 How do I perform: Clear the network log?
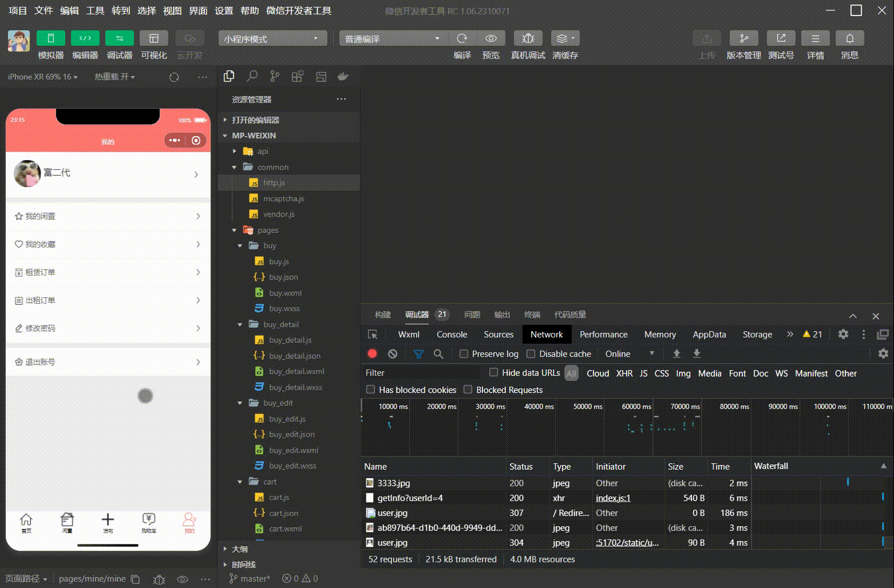(x=393, y=354)
